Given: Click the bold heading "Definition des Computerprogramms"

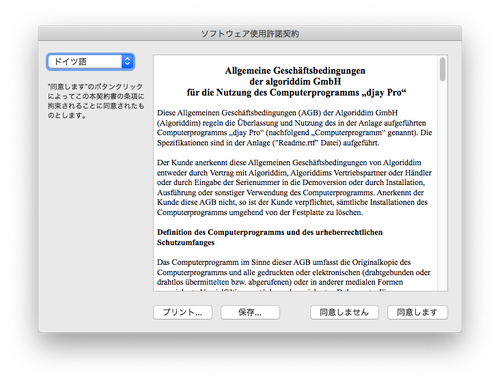Looking at the screenshot, I should 270,232.
